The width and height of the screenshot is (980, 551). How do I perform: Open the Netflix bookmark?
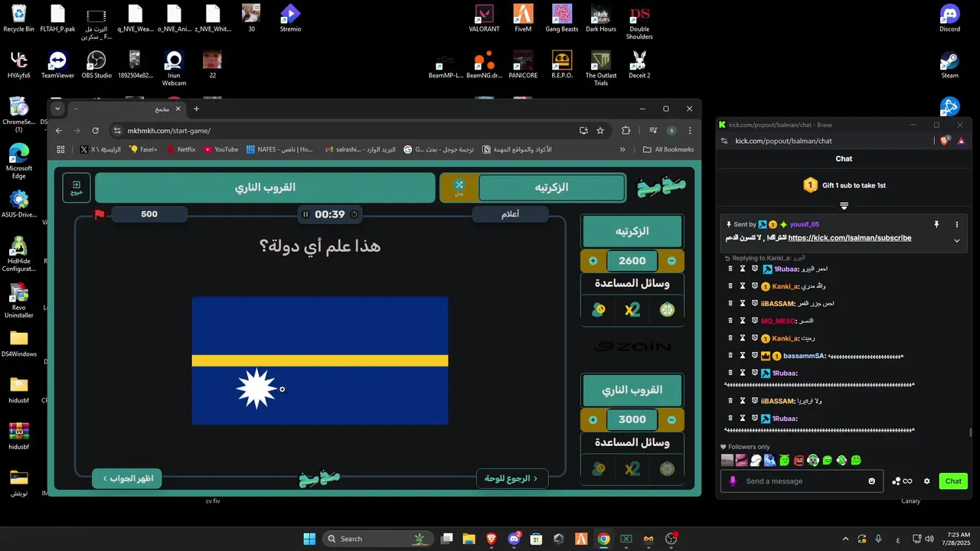[x=180, y=149]
